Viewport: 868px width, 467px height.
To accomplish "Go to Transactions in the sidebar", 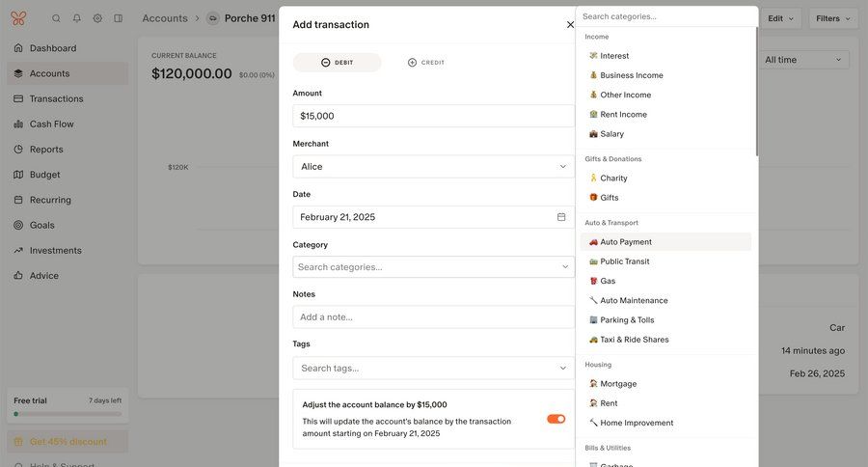I will [68, 98].
